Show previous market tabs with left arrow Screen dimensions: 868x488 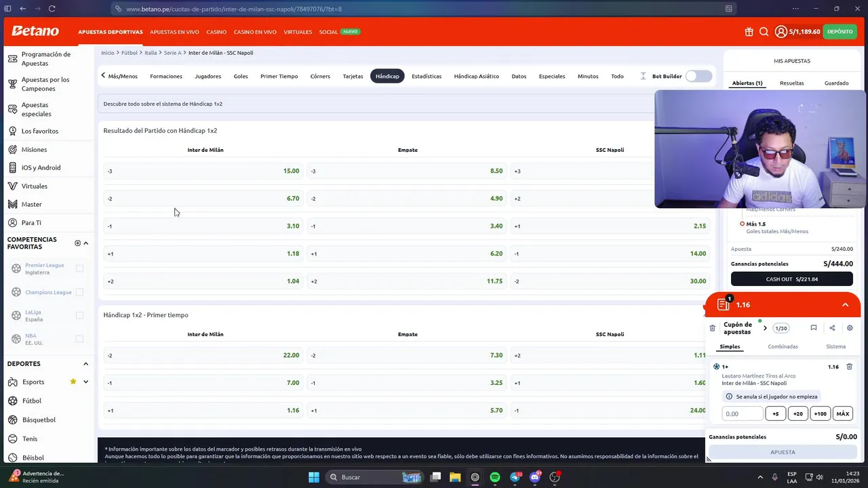pos(103,75)
